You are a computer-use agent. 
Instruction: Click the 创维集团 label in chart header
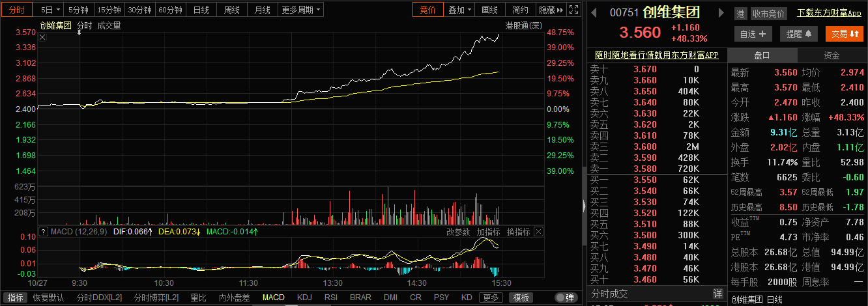click(55, 25)
